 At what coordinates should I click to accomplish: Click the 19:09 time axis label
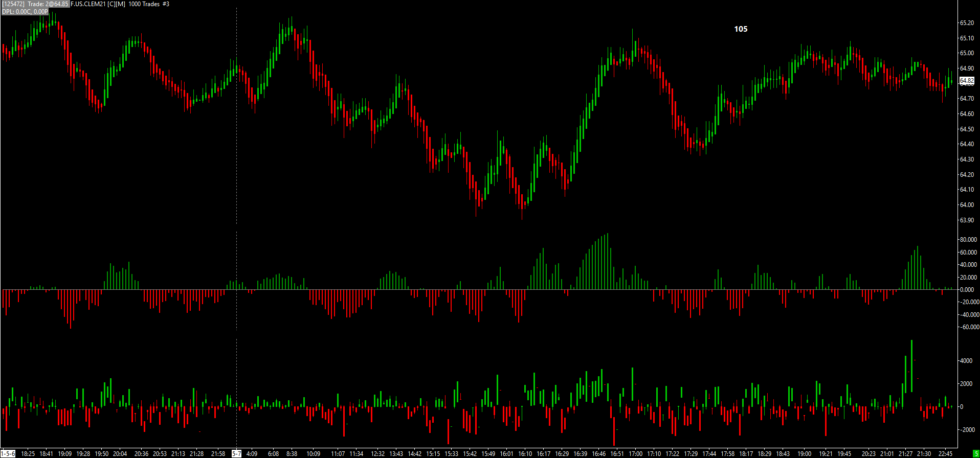[64, 454]
